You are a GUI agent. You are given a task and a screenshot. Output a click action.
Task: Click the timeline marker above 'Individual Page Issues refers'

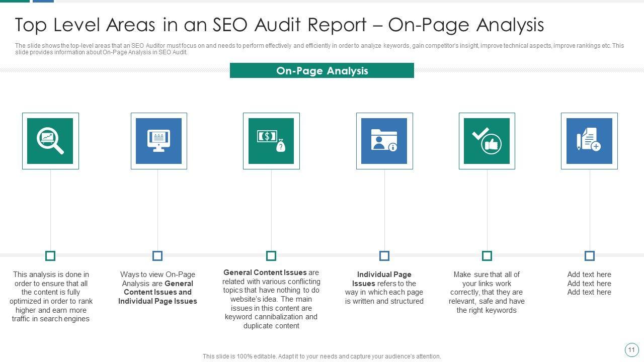pos(384,256)
